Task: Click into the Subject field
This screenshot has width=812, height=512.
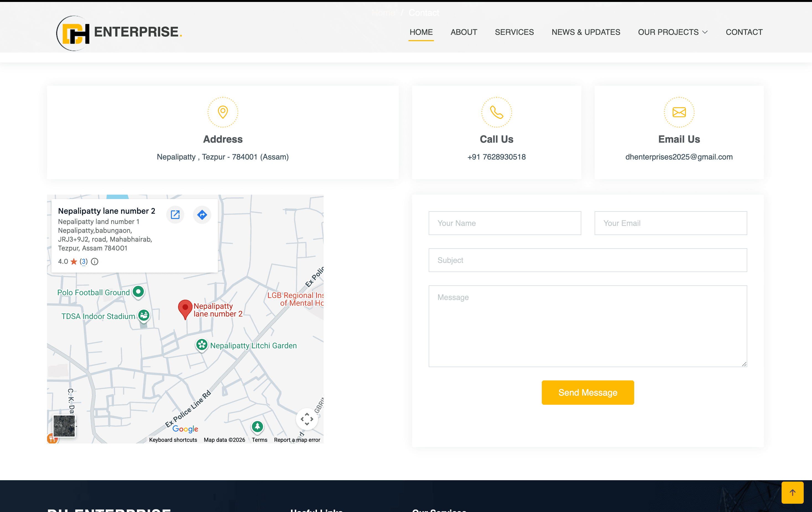Action: pos(588,260)
